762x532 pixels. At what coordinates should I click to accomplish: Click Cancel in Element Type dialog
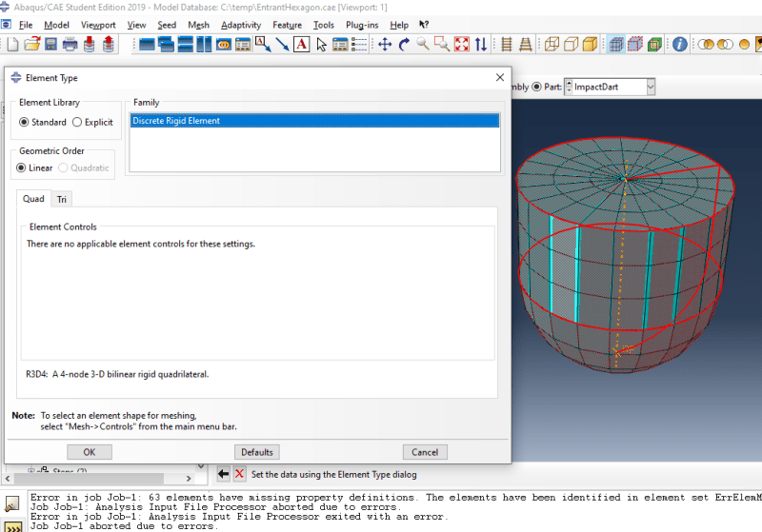coord(425,452)
